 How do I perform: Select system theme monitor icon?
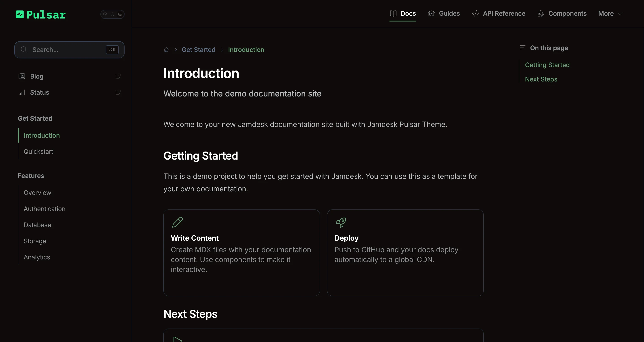click(120, 14)
